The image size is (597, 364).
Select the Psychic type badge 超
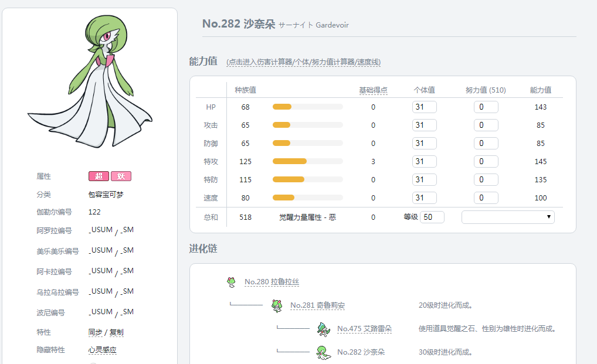[x=99, y=176]
